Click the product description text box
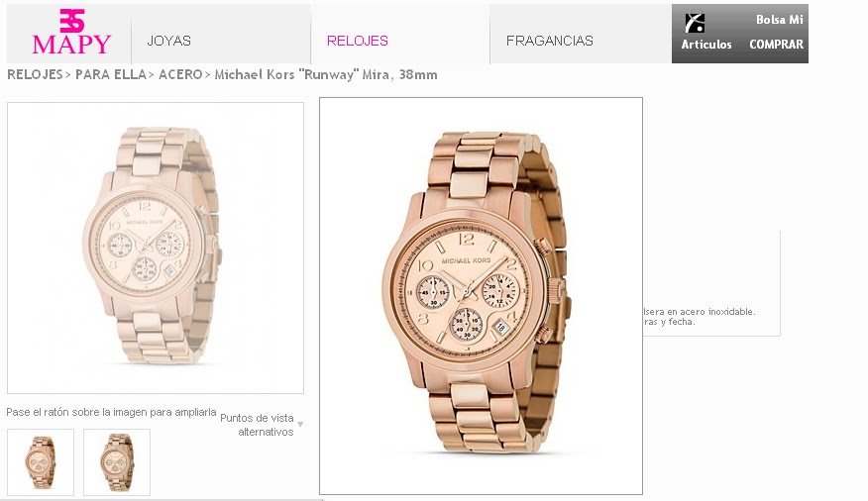Image resolution: width=868 pixels, height=501 pixels. (x=711, y=284)
